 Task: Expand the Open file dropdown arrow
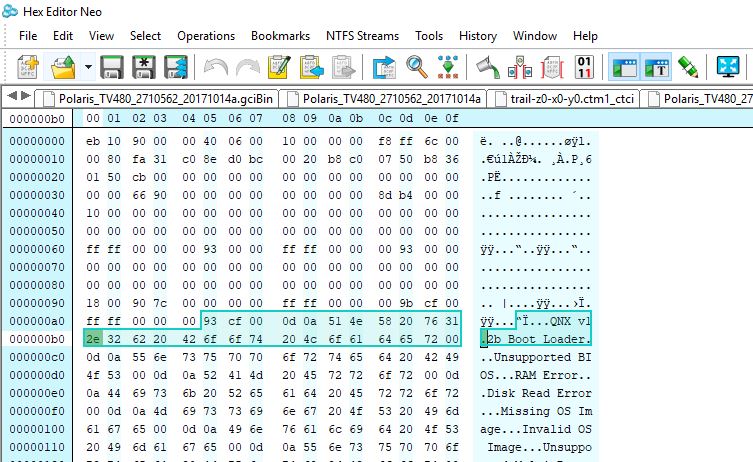click(x=88, y=68)
